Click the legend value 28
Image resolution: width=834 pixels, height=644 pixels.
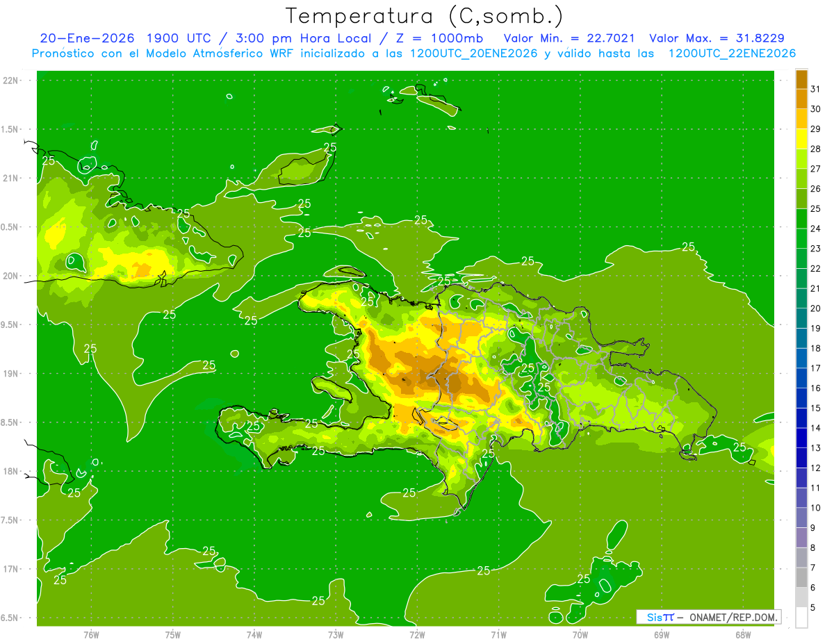[816, 149]
